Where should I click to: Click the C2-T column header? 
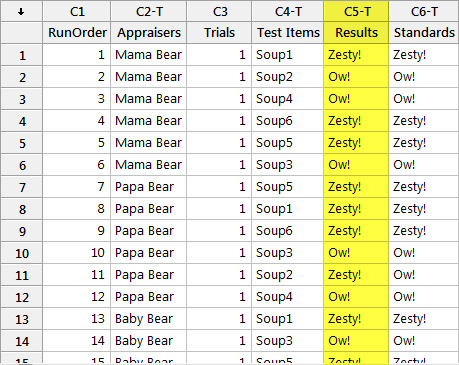[x=149, y=11]
